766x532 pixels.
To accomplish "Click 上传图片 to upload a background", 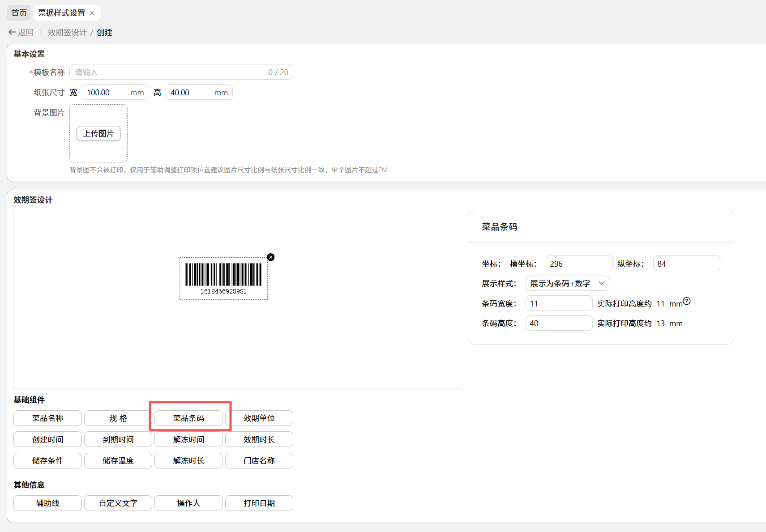I will point(98,133).
